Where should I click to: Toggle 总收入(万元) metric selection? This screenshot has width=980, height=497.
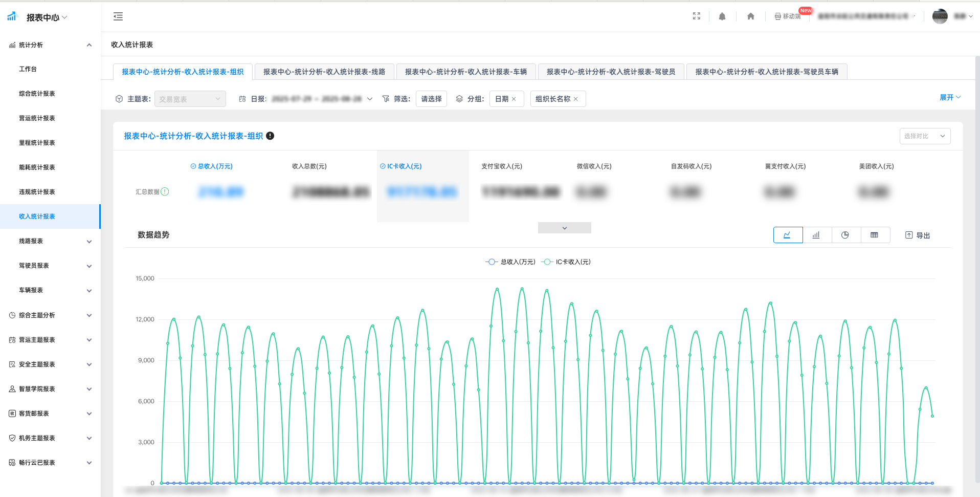pyautogui.click(x=211, y=166)
